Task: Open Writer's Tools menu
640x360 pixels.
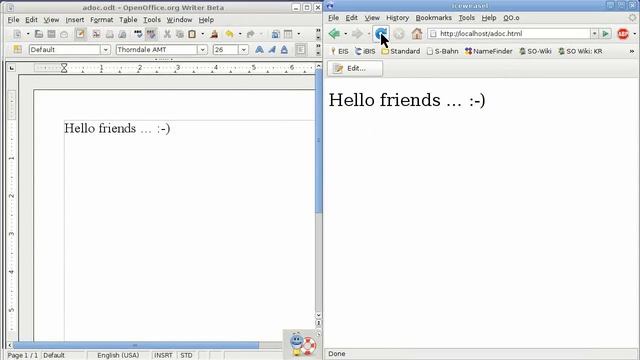Action: point(152,20)
